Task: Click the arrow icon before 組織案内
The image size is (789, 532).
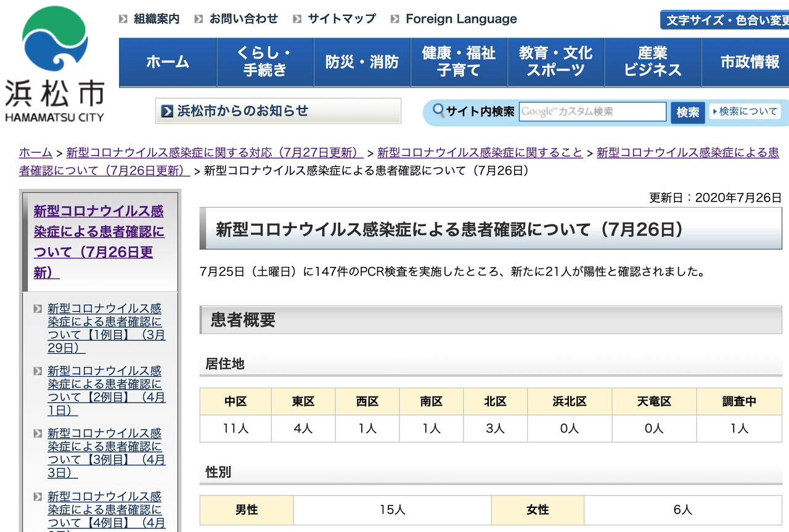Action: click(x=123, y=19)
